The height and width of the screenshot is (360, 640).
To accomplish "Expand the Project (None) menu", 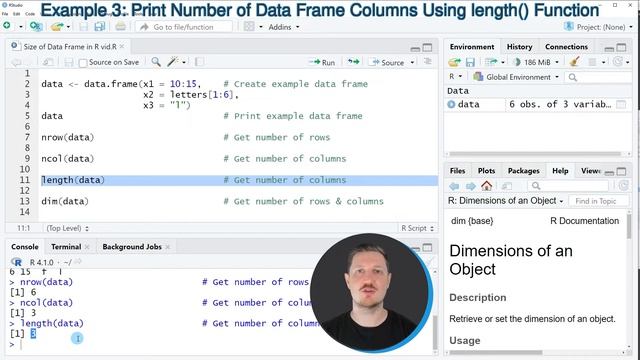I will 598,27.
